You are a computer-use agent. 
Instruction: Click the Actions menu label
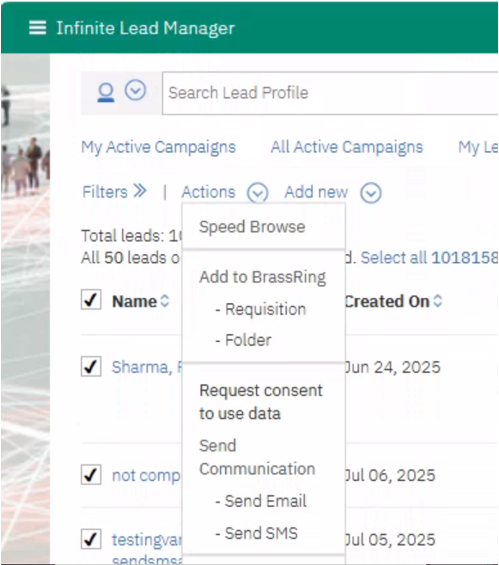[x=208, y=192]
